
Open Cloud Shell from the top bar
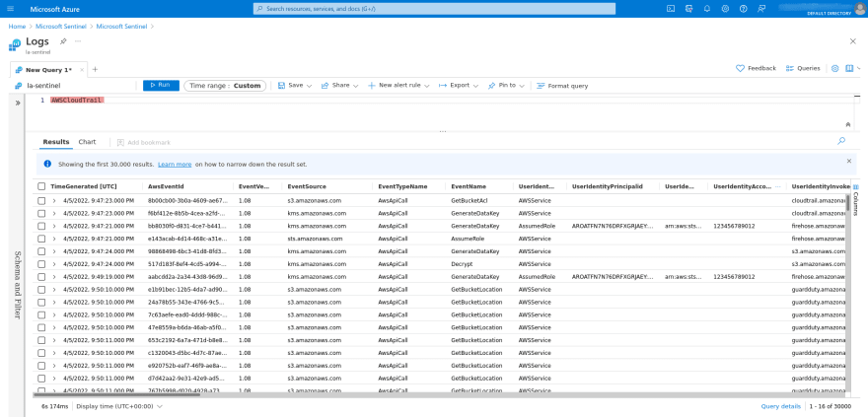tap(671, 9)
